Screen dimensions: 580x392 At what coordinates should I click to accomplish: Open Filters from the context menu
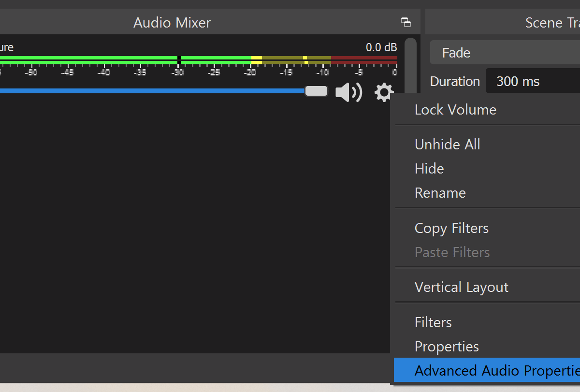pyautogui.click(x=433, y=322)
